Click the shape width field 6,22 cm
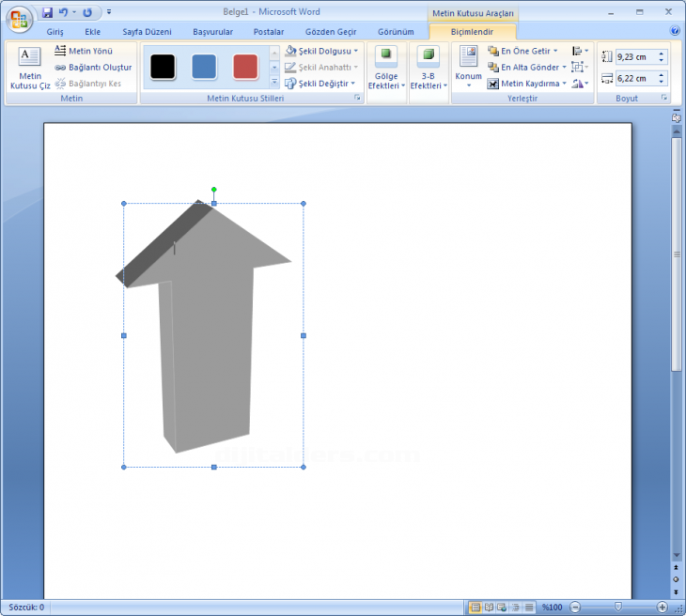 635,79
